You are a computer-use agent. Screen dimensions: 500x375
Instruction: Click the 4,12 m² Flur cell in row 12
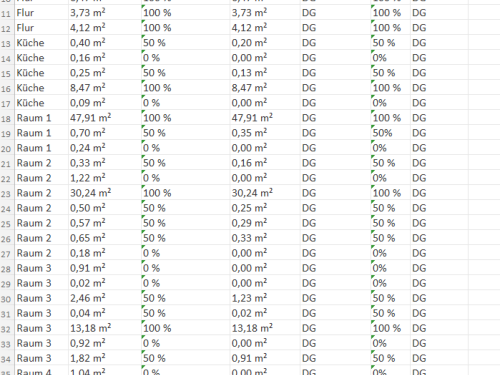105,28
